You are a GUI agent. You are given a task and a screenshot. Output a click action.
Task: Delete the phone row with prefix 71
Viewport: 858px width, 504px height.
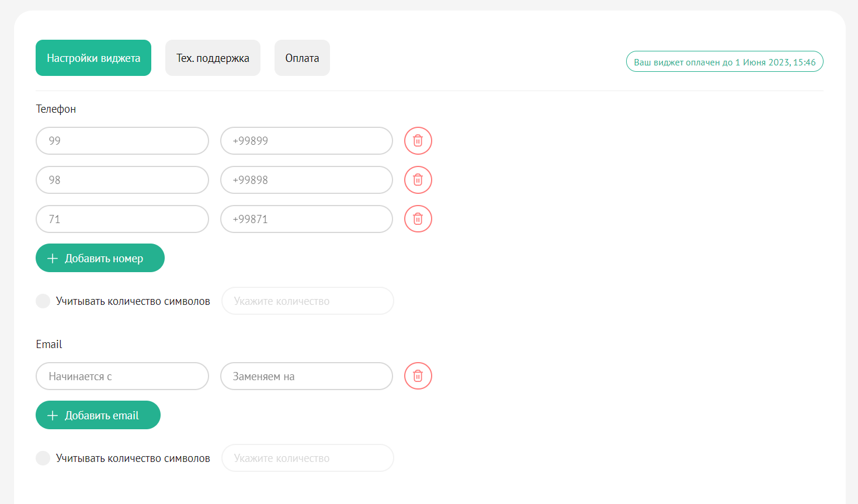coord(418,219)
